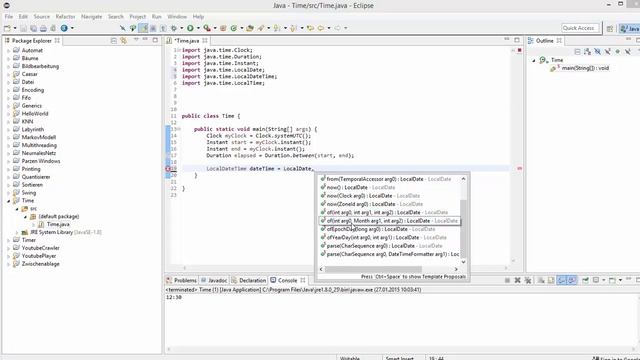
Task: Toggle Link with Editor in Package Explorer
Action: (124, 40)
